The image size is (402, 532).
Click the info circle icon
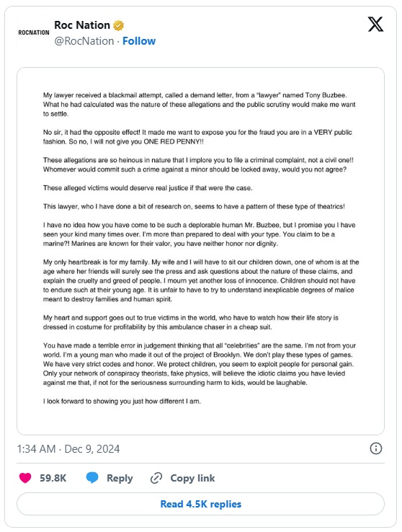coord(375,448)
